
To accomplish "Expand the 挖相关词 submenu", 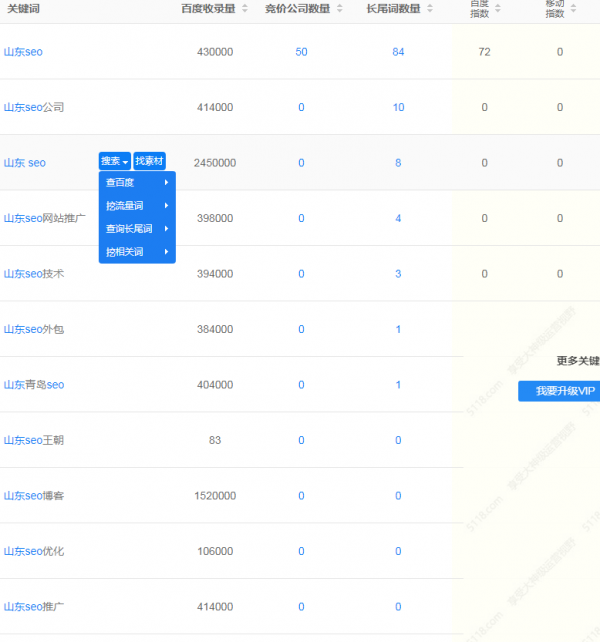I will [137, 252].
